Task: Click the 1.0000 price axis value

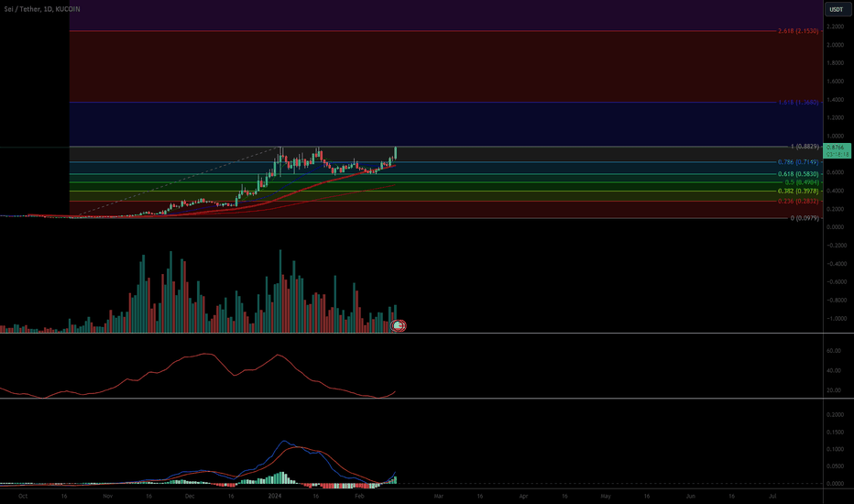Action: [x=835, y=137]
